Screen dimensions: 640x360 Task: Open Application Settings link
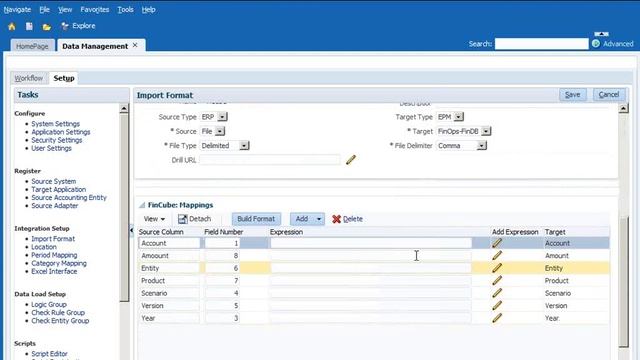pos(61,132)
